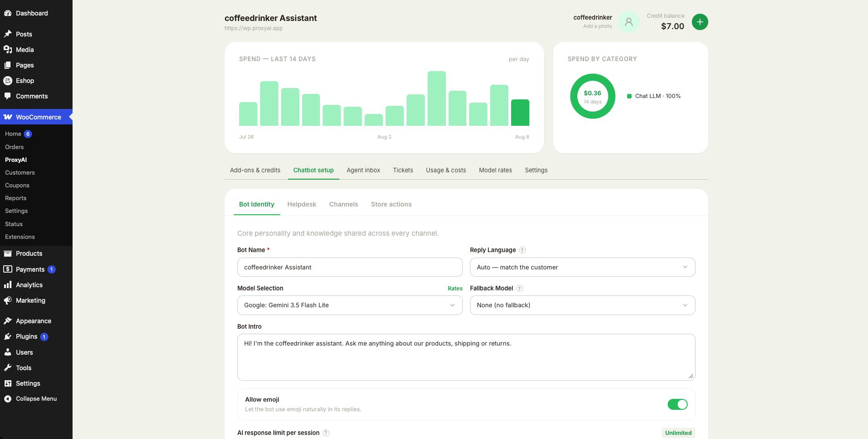This screenshot has width=868, height=439.
Task: Click the green plus add-credit button
Action: (x=700, y=22)
